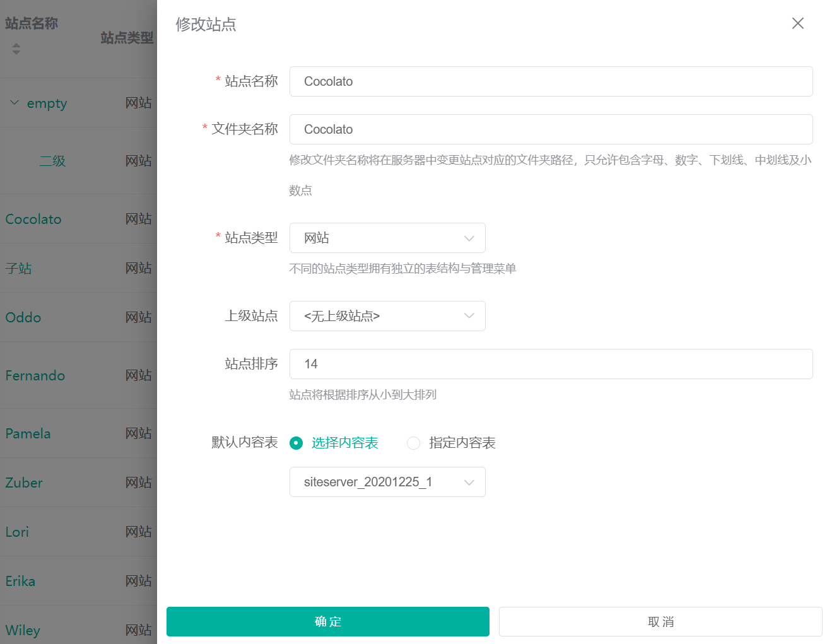This screenshot has height=644, width=827.
Task: Select the 选择内容表 radio button
Action: click(x=296, y=443)
